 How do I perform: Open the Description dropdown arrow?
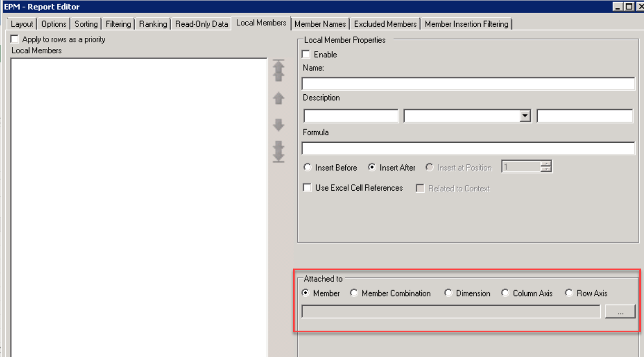pos(525,116)
